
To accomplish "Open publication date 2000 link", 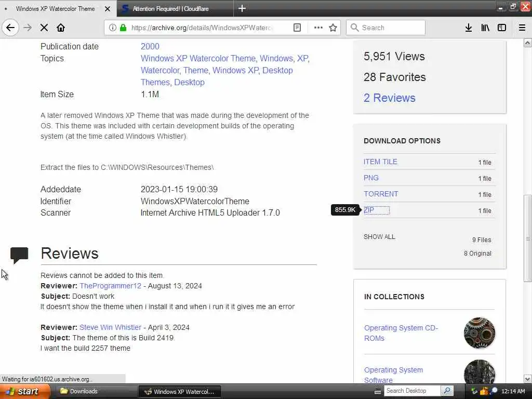I will [x=150, y=46].
